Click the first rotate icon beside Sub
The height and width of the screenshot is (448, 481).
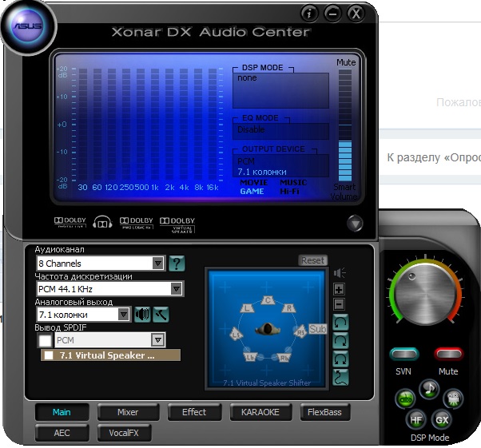click(340, 322)
